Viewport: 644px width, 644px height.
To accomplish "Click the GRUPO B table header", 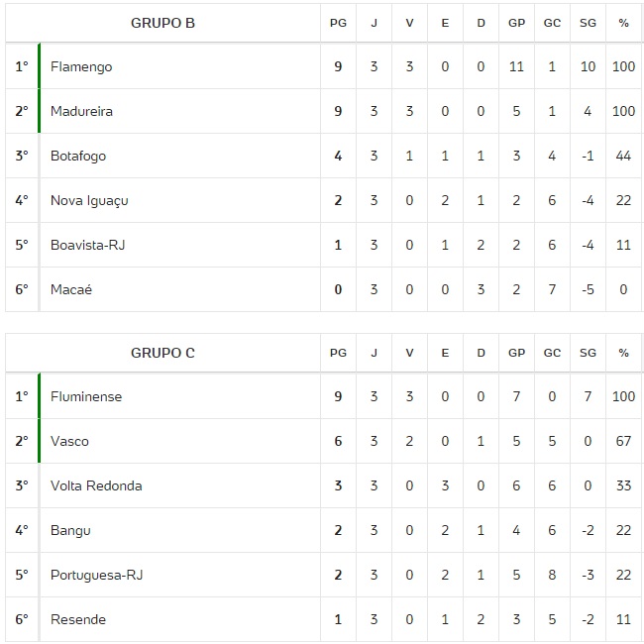I will click(x=162, y=23).
